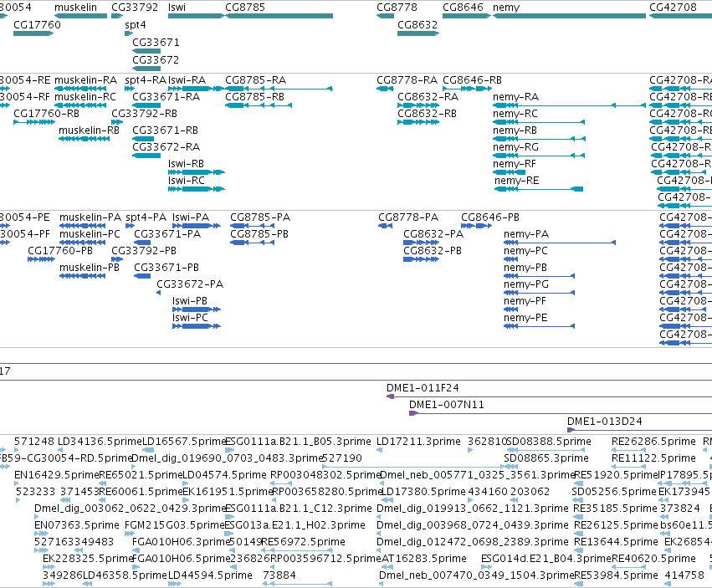This screenshot has height=588, width=712.
Task: Click the CG8778 gene label
Action: (397, 8)
